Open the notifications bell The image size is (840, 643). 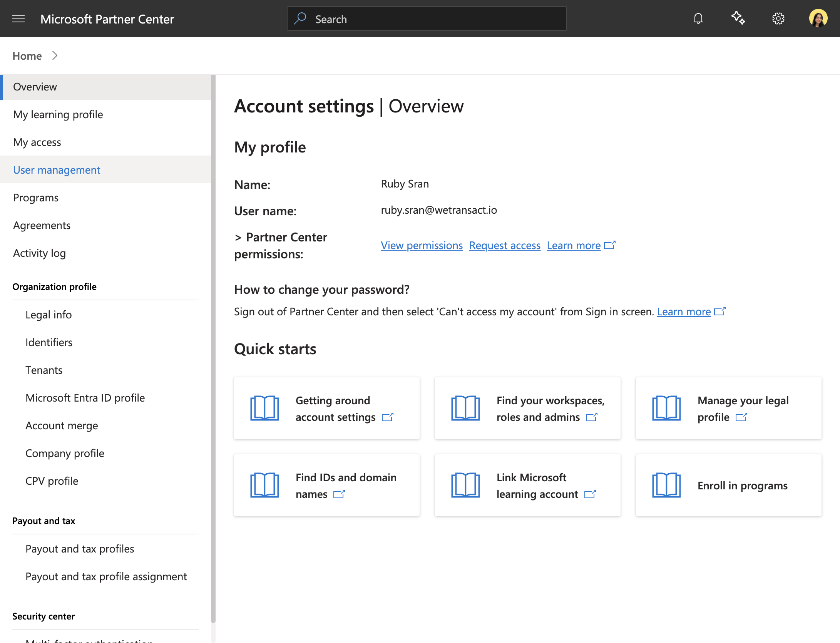(698, 18)
